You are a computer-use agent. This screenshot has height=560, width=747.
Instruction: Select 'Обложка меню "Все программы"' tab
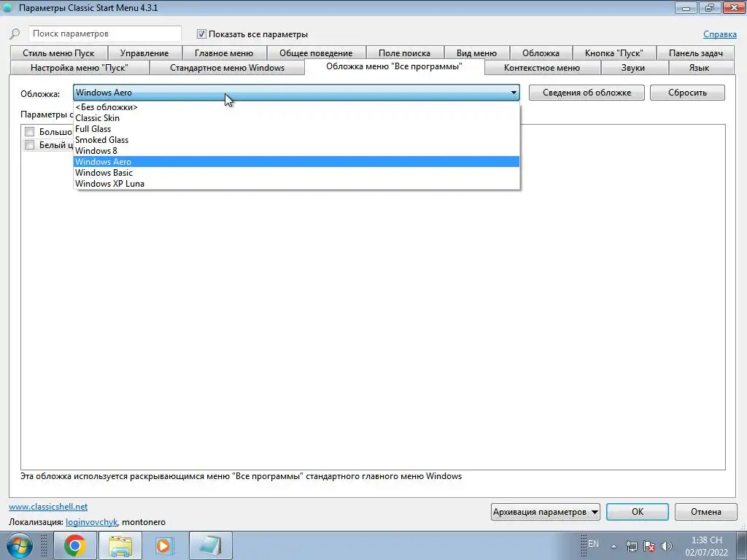click(394, 66)
